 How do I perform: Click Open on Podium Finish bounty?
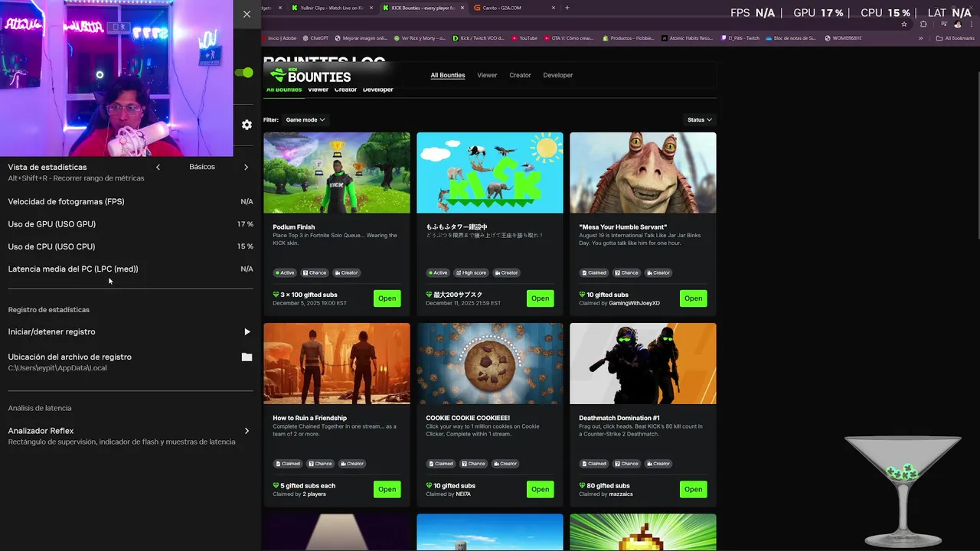[387, 298]
